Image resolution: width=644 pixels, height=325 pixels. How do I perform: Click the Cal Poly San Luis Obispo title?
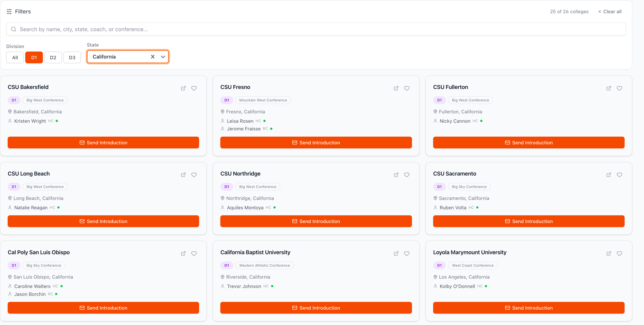click(x=38, y=252)
